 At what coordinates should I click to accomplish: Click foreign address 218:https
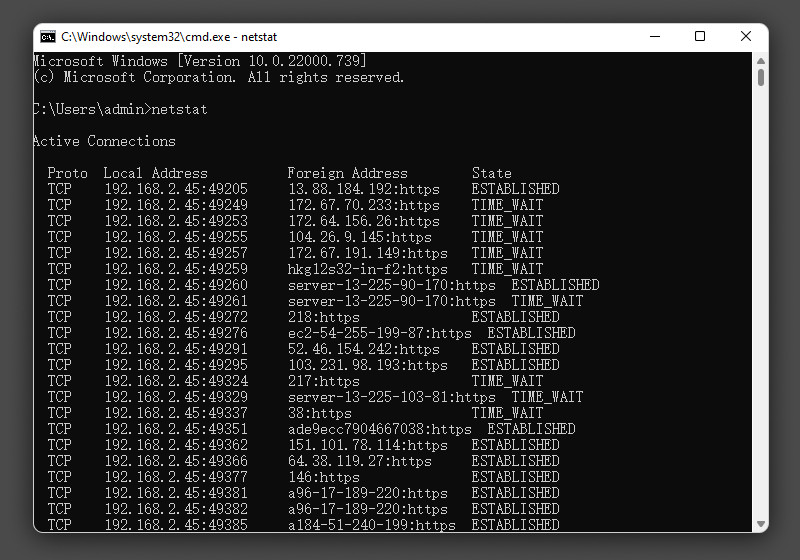point(324,317)
